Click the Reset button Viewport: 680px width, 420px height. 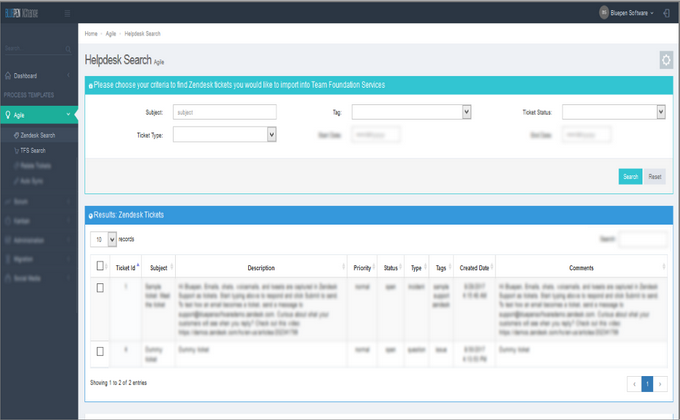(x=655, y=177)
